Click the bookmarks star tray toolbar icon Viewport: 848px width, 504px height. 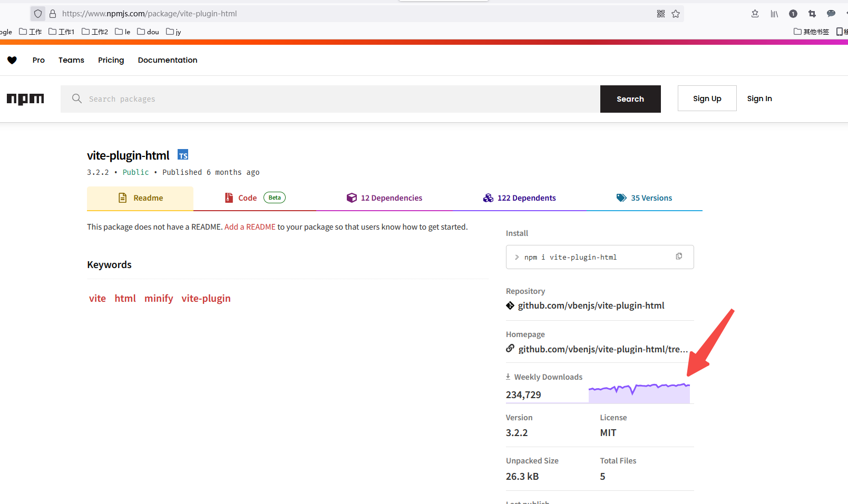[755, 14]
